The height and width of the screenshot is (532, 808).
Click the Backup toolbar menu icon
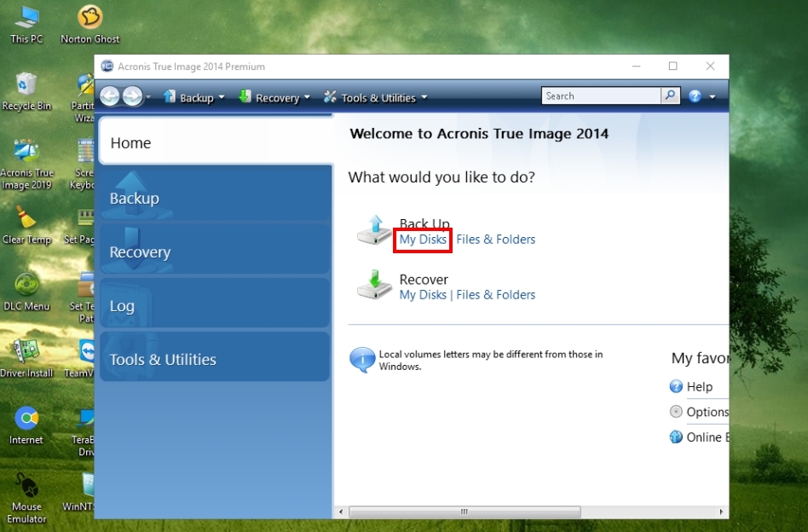[x=169, y=95]
